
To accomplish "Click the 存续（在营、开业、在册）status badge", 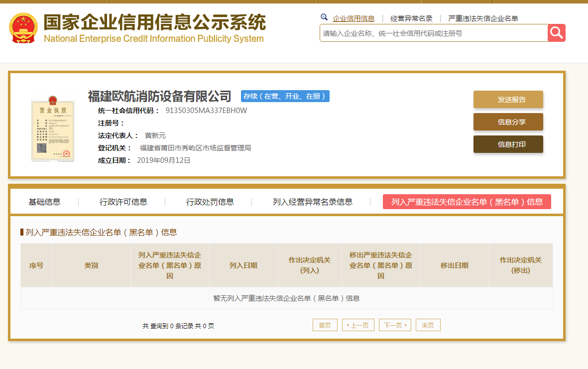I will point(285,96).
